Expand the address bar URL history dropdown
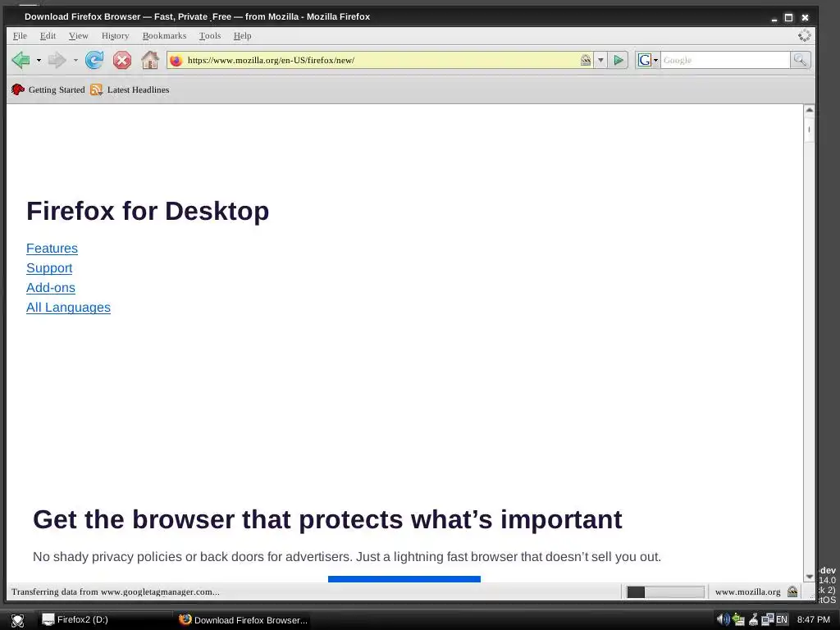The image size is (840, 630). coord(600,60)
